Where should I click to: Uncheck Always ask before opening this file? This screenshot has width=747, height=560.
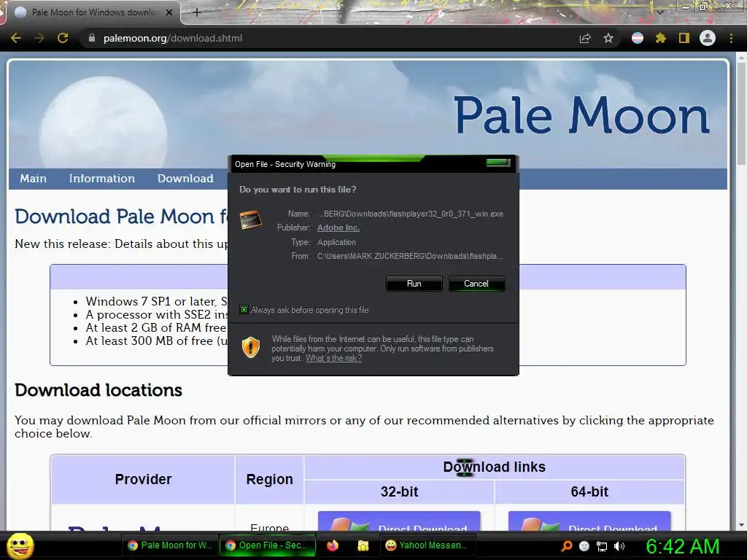(x=244, y=310)
